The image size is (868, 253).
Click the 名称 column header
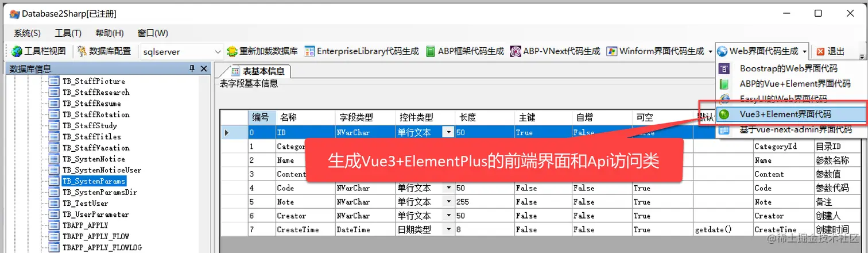305,117
